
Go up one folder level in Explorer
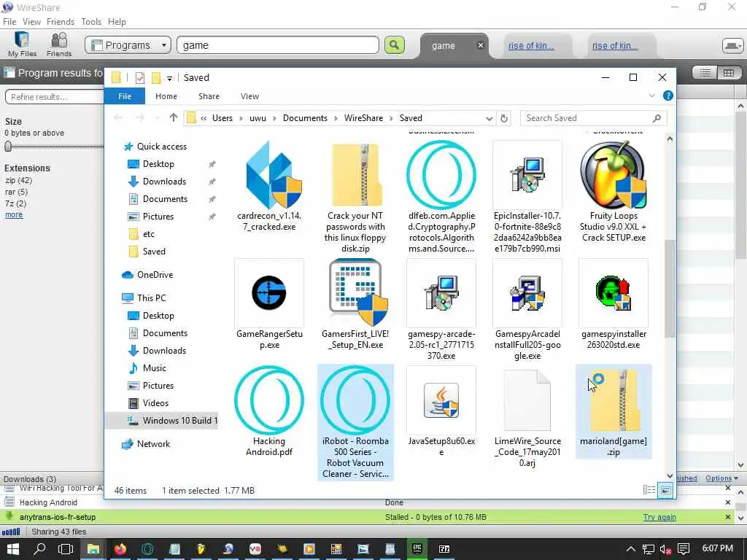click(174, 117)
